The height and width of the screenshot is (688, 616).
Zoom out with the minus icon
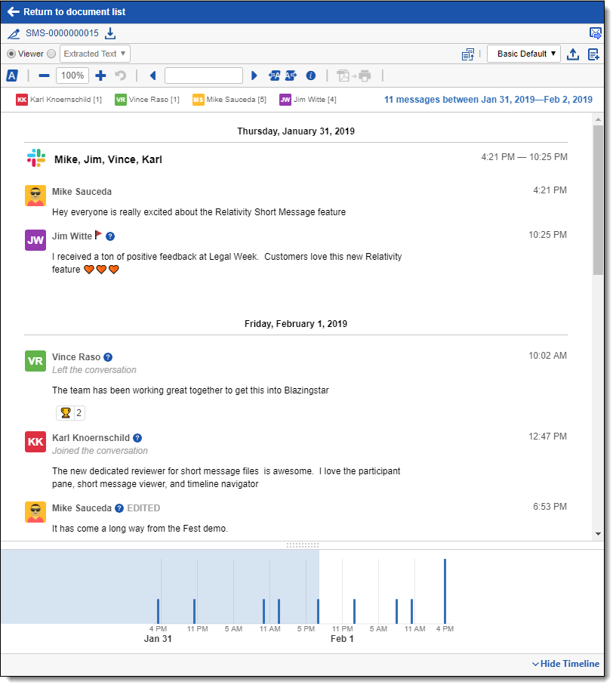pyautogui.click(x=44, y=76)
